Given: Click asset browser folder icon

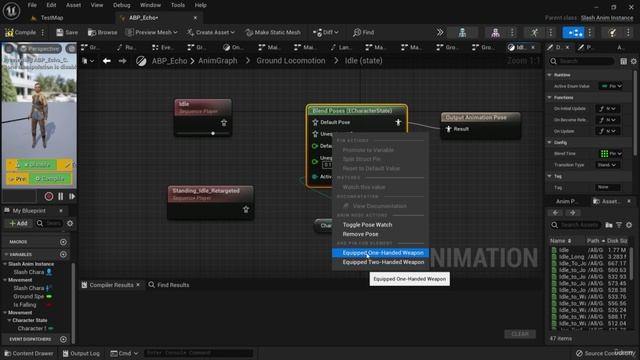Looking at the screenshot, I should [x=609, y=225].
